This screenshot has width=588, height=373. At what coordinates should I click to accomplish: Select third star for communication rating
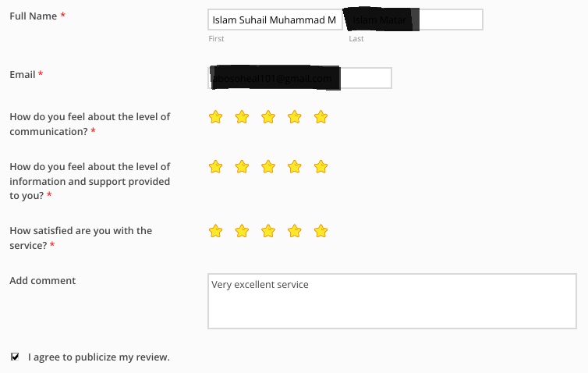(268, 117)
